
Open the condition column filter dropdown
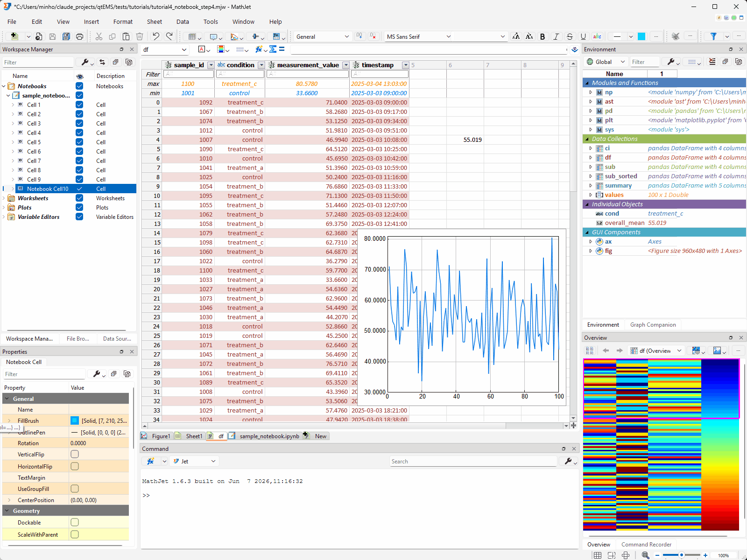261,65
